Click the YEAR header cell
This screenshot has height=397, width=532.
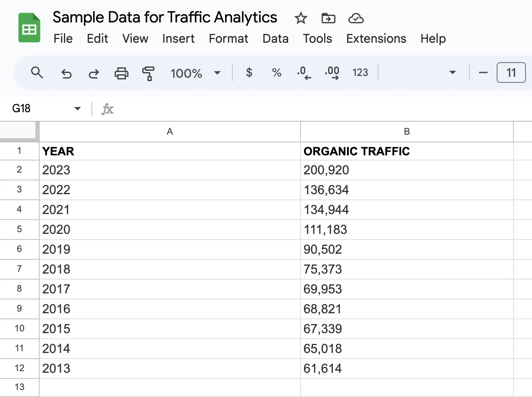(170, 151)
